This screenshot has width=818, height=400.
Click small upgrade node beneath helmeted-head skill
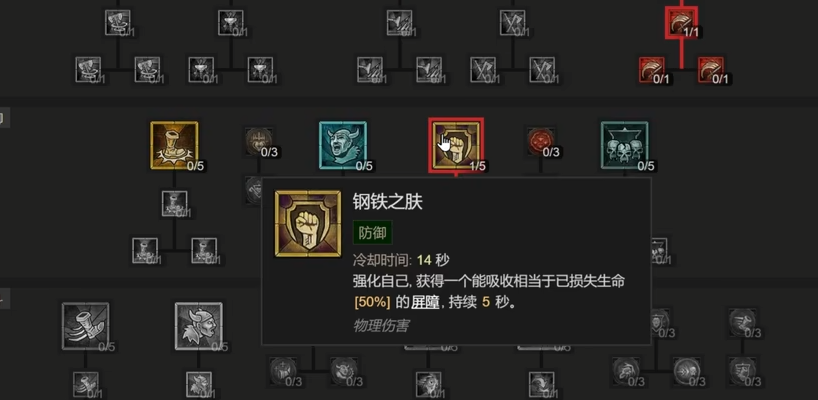199,384
